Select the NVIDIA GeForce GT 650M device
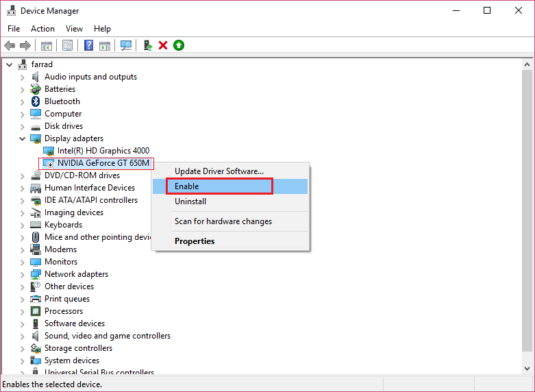Image resolution: width=535 pixels, height=392 pixels. [103, 163]
